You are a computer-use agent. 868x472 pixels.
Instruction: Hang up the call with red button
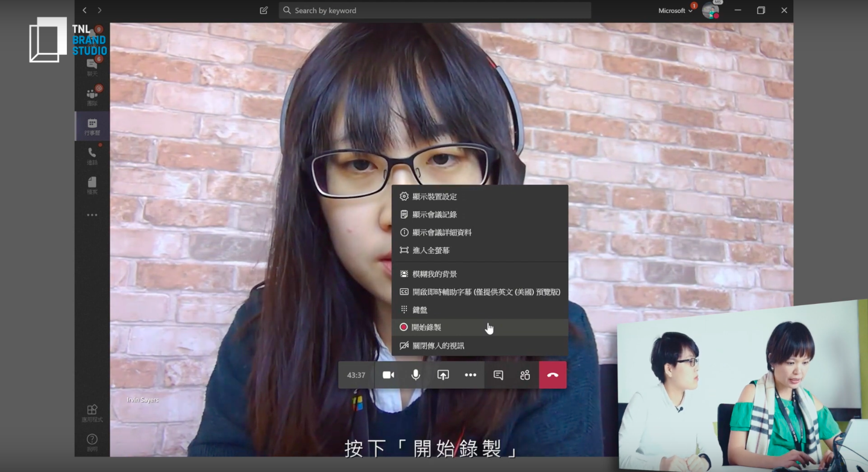pyautogui.click(x=553, y=375)
